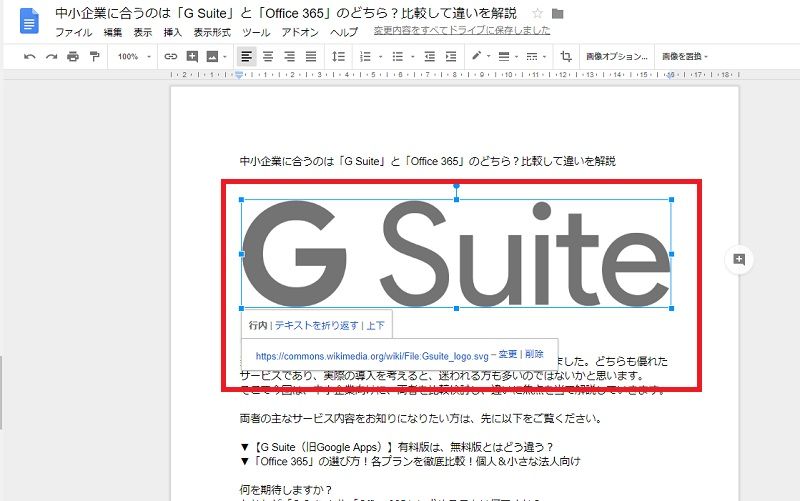Open the 100% zoom dropdown
This screenshot has height=501, width=800.
(x=133, y=57)
